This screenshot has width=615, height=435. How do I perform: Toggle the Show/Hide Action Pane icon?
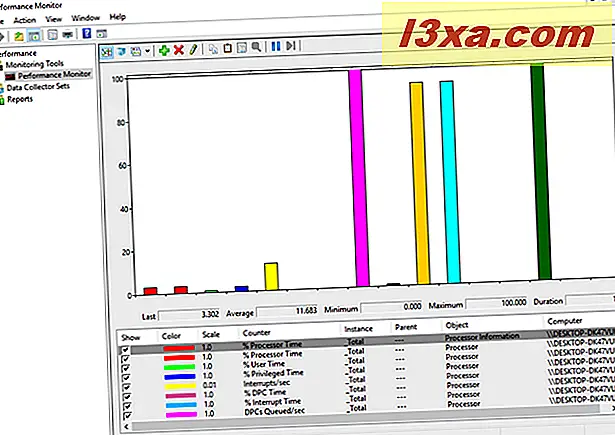[x=101, y=33]
